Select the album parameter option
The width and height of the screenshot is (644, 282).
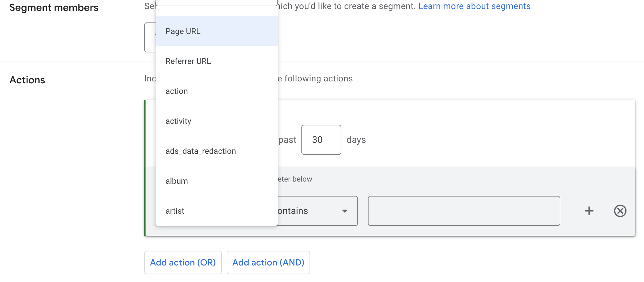216,181
